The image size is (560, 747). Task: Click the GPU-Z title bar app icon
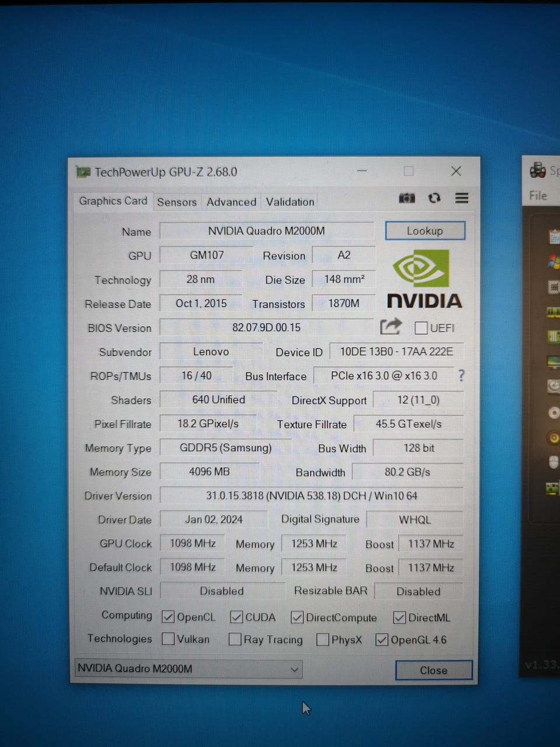(x=83, y=172)
